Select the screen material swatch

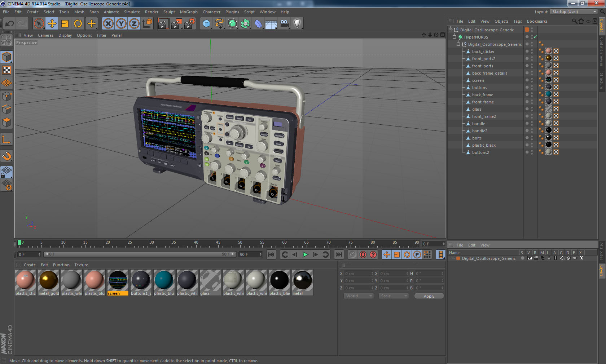118,283
